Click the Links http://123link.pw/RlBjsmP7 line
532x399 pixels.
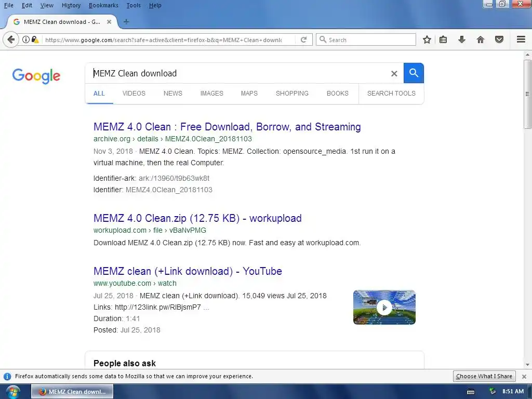(x=151, y=307)
